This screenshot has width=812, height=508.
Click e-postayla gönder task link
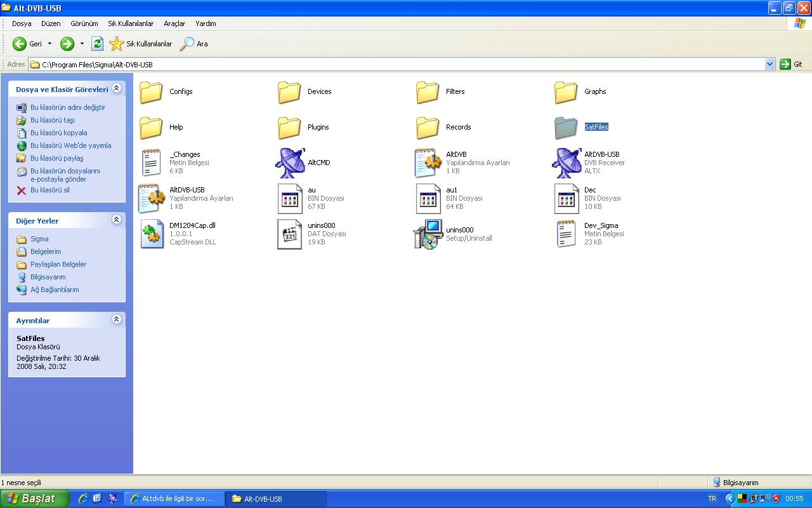[65, 175]
